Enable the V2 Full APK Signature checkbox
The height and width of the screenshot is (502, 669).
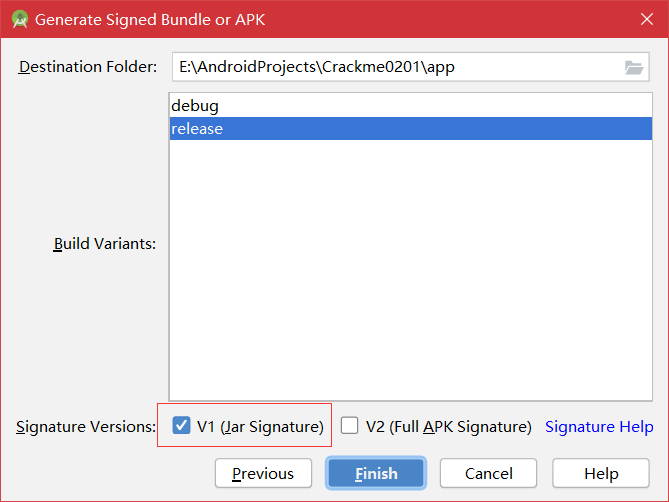(349, 426)
